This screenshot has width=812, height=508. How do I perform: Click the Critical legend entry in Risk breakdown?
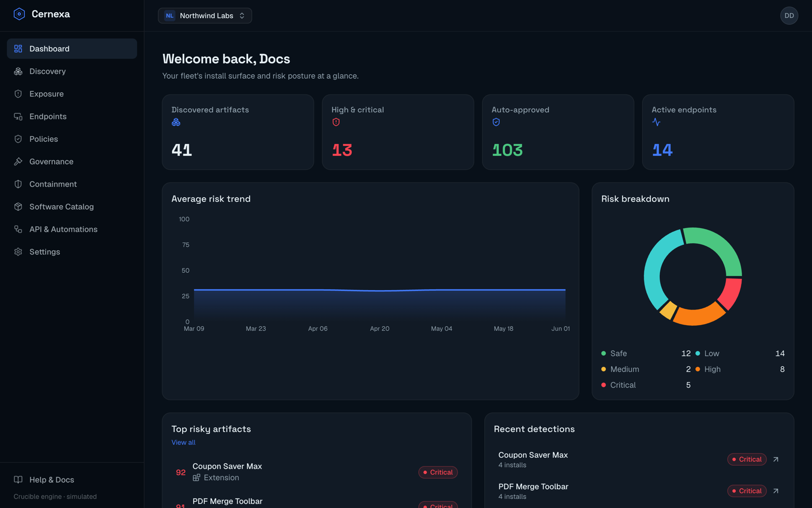pyautogui.click(x=646, y=385)
